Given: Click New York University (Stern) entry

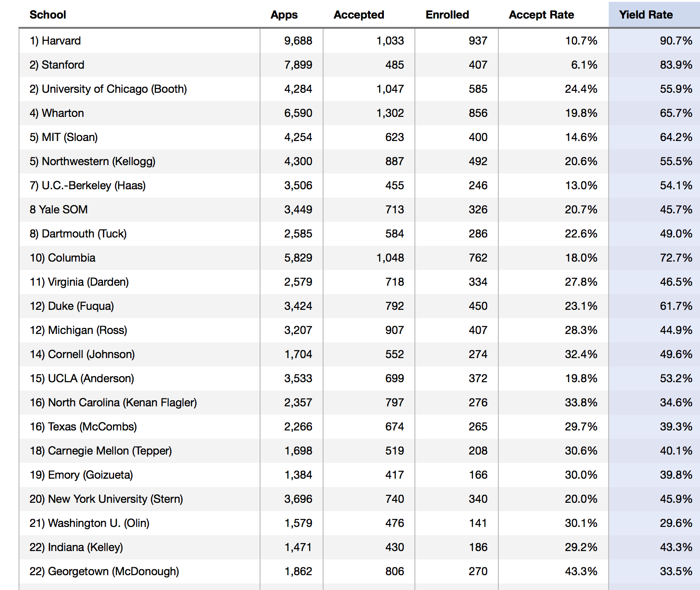Looking at the screenshot, I should (106, 499).
